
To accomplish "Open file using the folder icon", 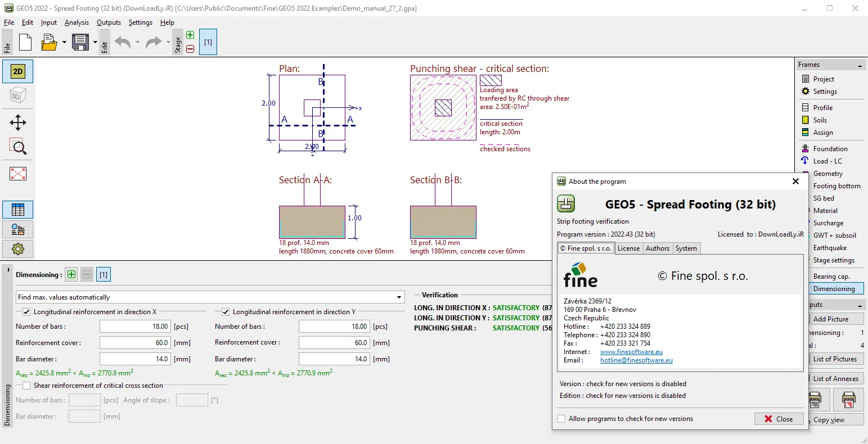I will click(50, 42).
